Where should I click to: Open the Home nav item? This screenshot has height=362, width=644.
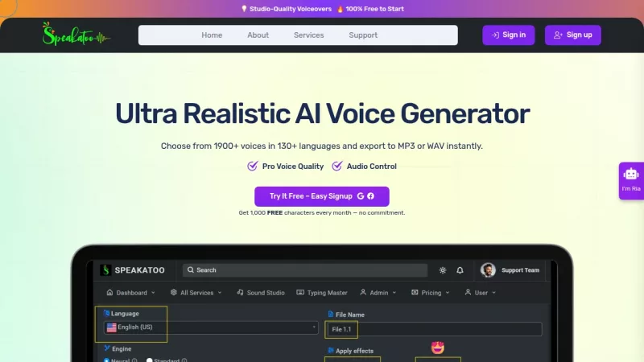pos(212,35)
